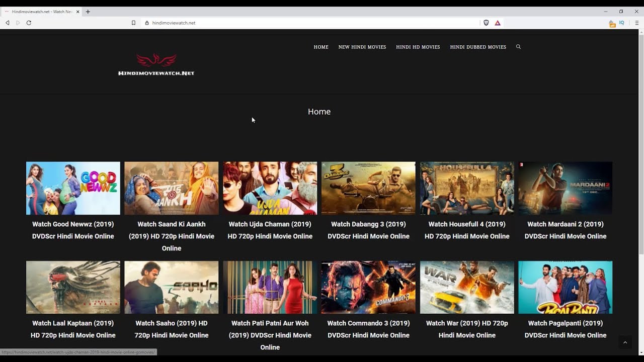Viewport: 644px width, 362px height.
Task: Click Watch Saand Ki Aankh title link
Action: [172, 236]
